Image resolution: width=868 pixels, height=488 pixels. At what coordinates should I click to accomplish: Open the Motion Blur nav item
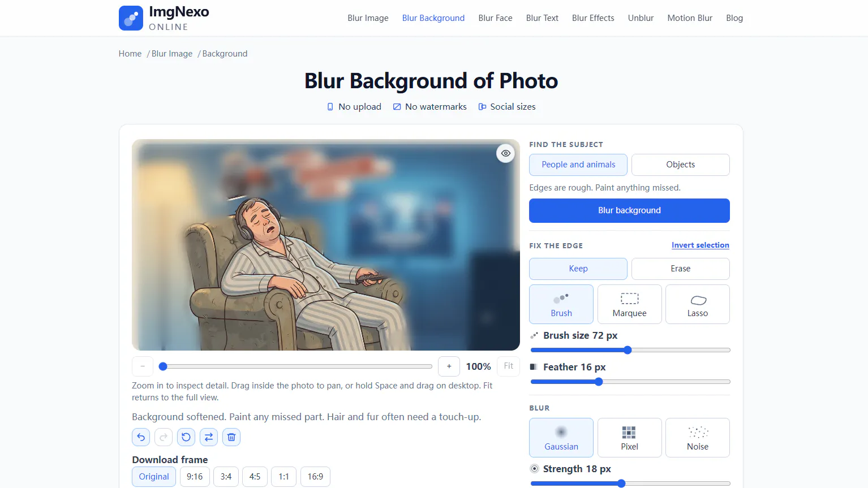point(690,18)
